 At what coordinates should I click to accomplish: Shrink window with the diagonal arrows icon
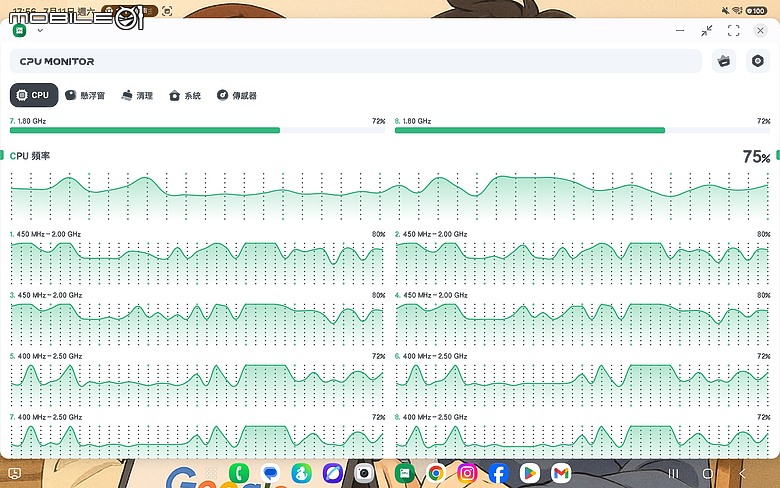(x=706, y=31)
